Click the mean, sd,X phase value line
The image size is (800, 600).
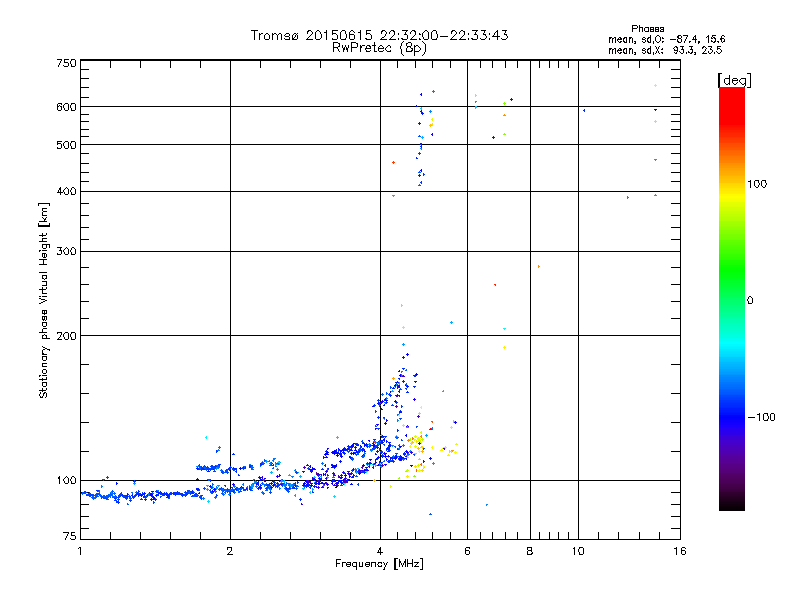665,50
